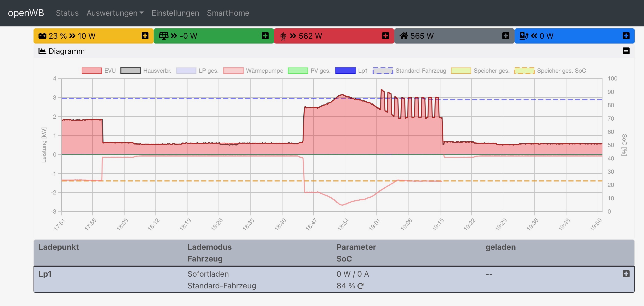The image size is (644, 306).
Task: Click the solar panel PV icon
Action: (x=163, y=36)
